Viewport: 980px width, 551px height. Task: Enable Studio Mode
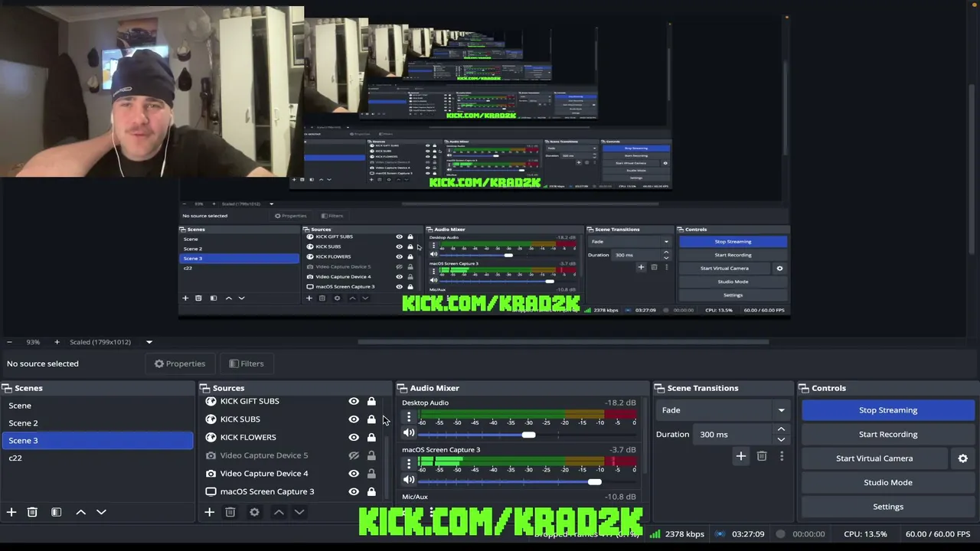click(888, 482)
